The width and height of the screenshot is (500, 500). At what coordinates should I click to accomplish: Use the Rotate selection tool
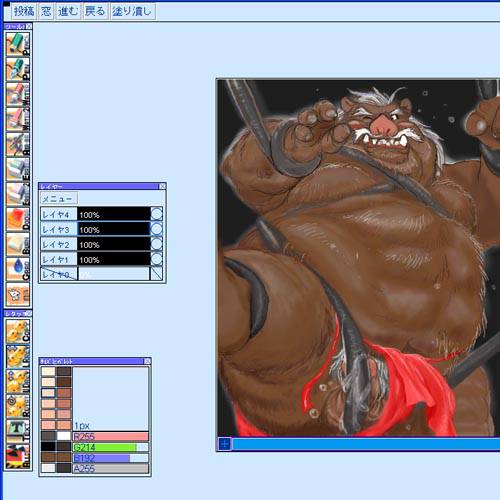(x=18, y=406)
